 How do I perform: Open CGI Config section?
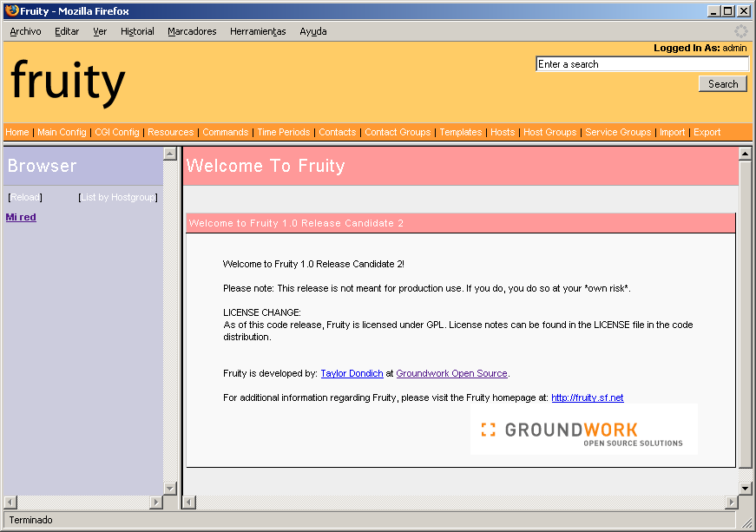coord(117,132)
